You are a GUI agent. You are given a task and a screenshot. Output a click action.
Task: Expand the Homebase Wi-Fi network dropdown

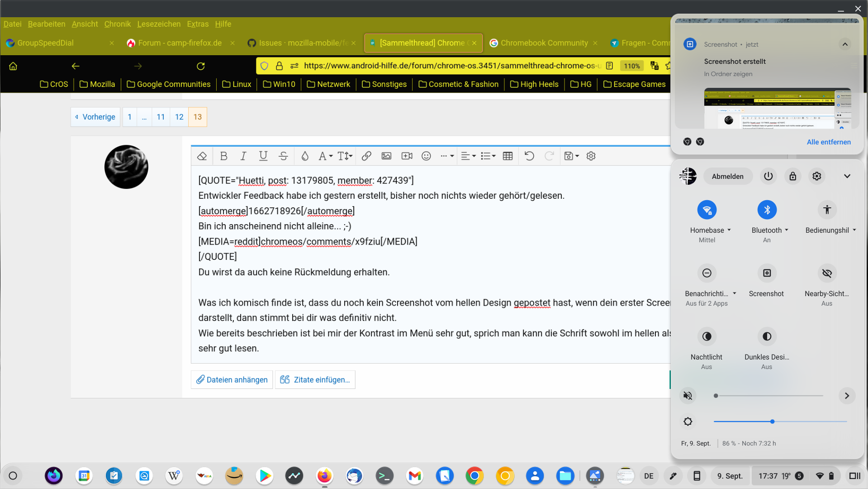tap(729, 230)
